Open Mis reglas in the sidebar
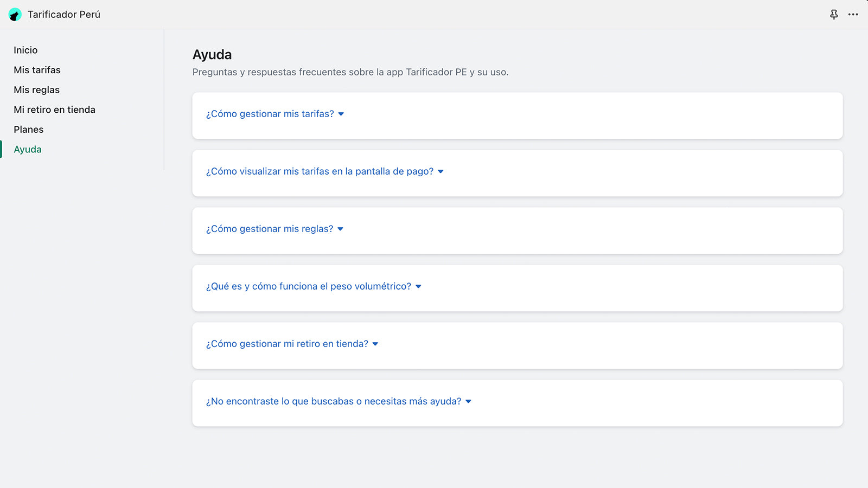868x488 pixels. point(36,90)
